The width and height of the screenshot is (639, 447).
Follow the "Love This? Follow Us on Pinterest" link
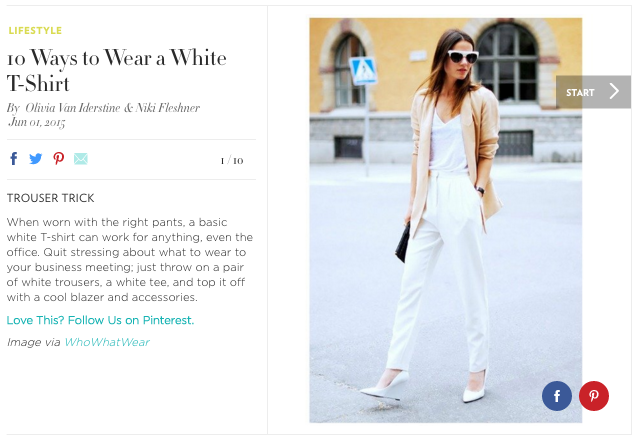(100, 320)
